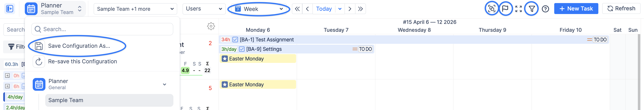The width and height of the screenshot is (644, 110).
Task: Jump to previous period with double arrow
Action: (297, 9)
